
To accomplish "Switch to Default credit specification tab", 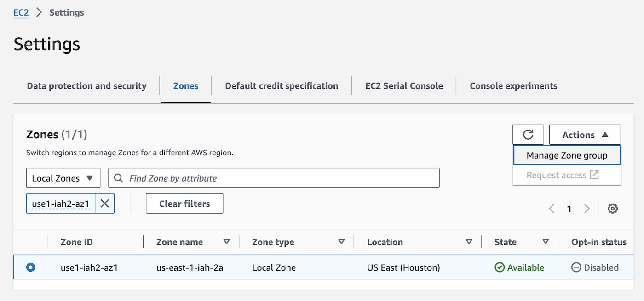I will click(282, 86).
